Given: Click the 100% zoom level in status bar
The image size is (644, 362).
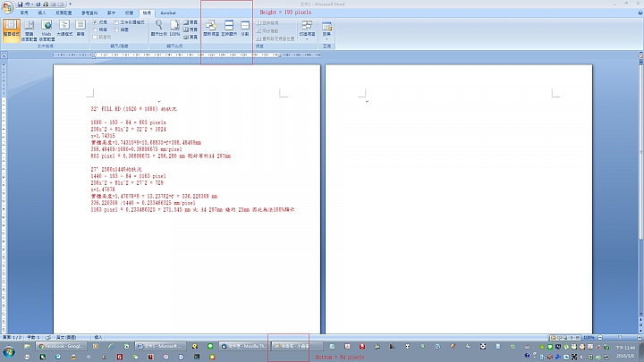Looking at the screenshot, I should [x=589, y=337].
